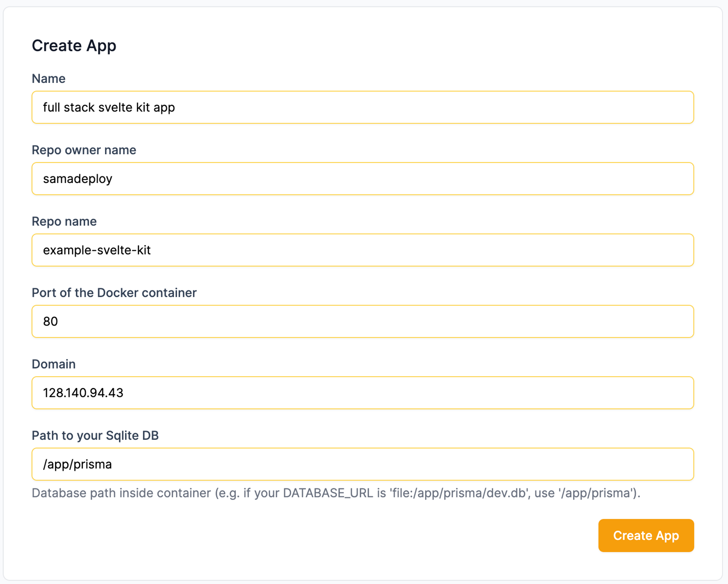Click 'file:/app/prisma/dev.db' example in hint text
728x584 pixels.
pos(459,493)
